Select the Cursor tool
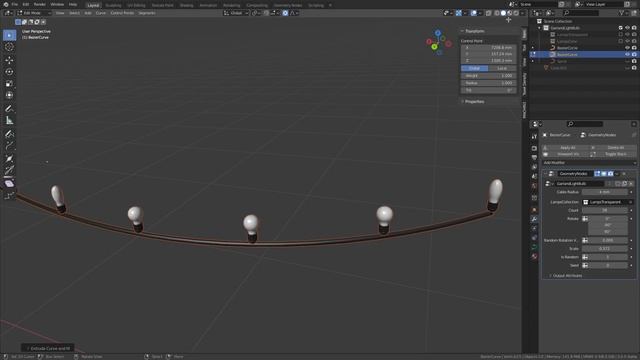This screenshot has width=640, height=360. 9,47
